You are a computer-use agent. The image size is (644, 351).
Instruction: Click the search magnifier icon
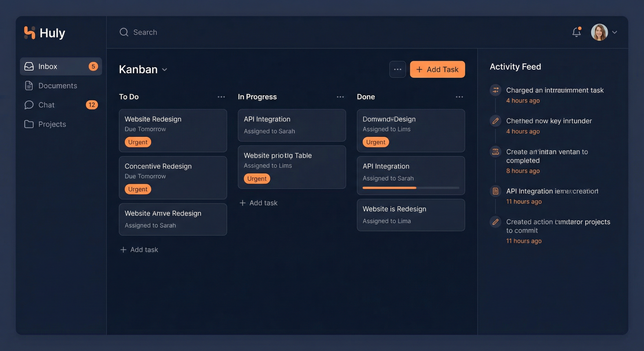(x=124, y=32)
